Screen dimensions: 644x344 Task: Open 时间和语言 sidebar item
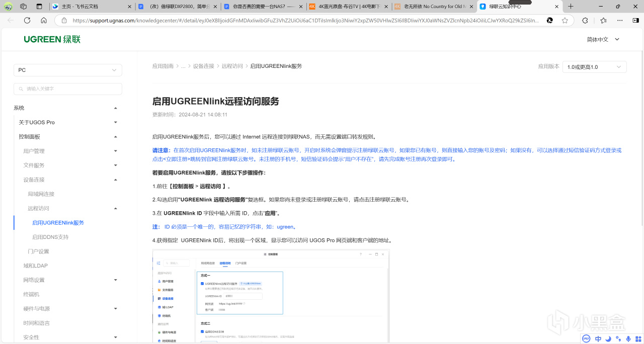pyautogui.click(x=36, y=323)
